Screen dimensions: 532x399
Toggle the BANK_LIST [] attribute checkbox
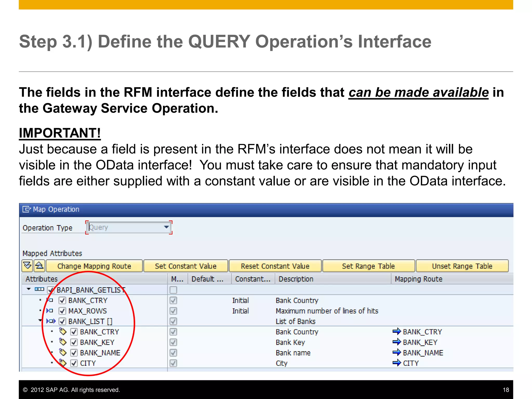point(62,321)
